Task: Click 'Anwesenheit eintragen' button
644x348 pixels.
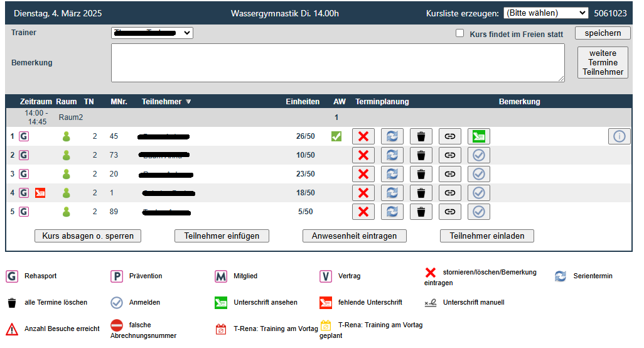Action: [354, 236]
